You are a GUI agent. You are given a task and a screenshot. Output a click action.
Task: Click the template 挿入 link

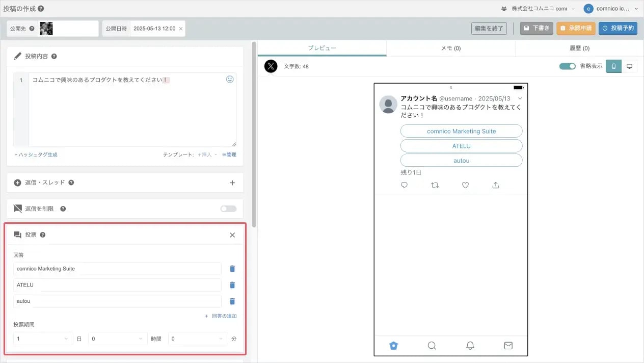[x=206, y=154]
